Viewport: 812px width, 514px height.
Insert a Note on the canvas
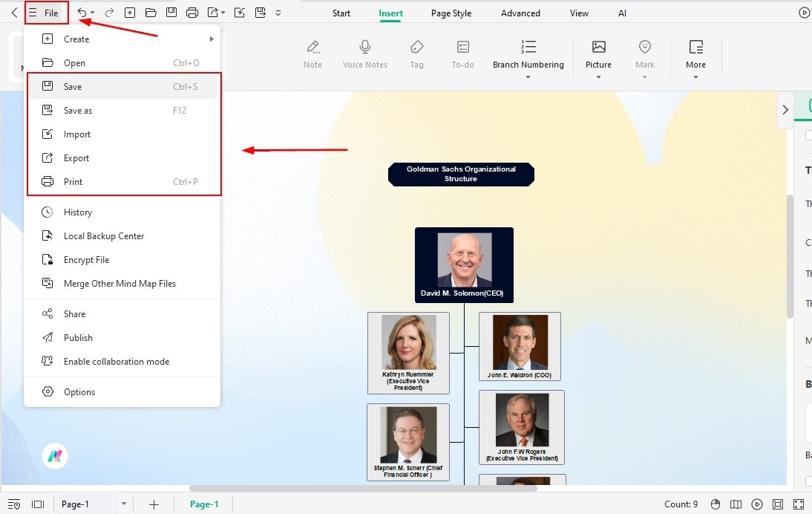(x=312, y=52)
